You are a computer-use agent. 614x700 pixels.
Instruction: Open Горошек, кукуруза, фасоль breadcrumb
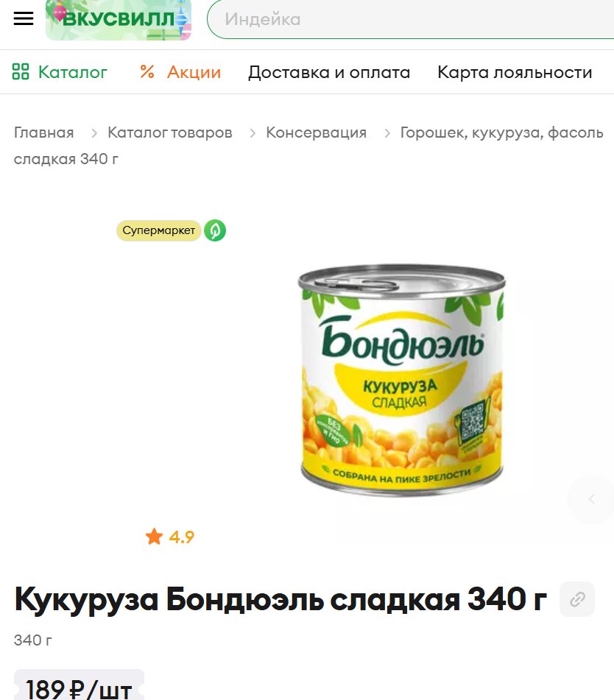click(x=501, y=132)
